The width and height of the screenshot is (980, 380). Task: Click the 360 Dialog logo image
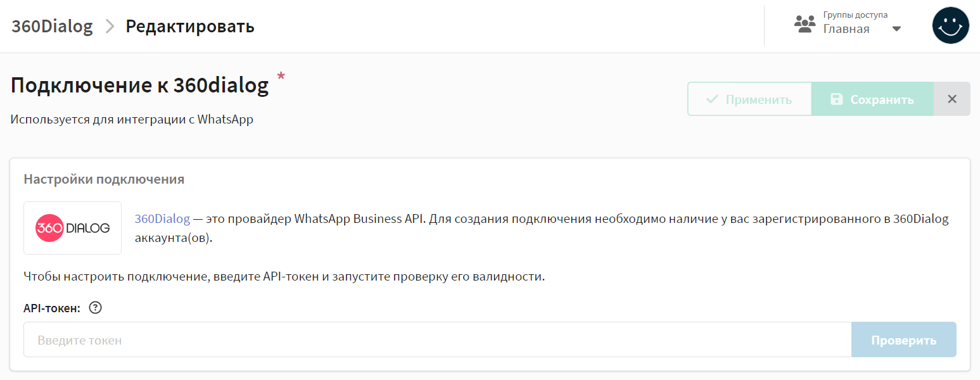pyautogui.click(x=73, y=228)
